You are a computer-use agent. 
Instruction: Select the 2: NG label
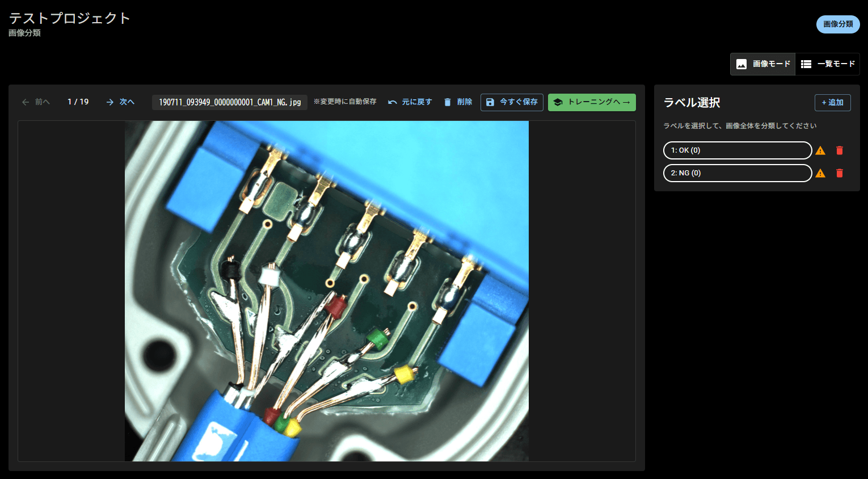coord(737,173)
